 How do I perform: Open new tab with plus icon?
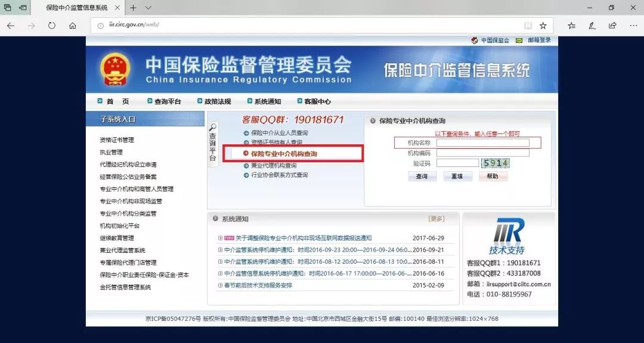point(133,8)
